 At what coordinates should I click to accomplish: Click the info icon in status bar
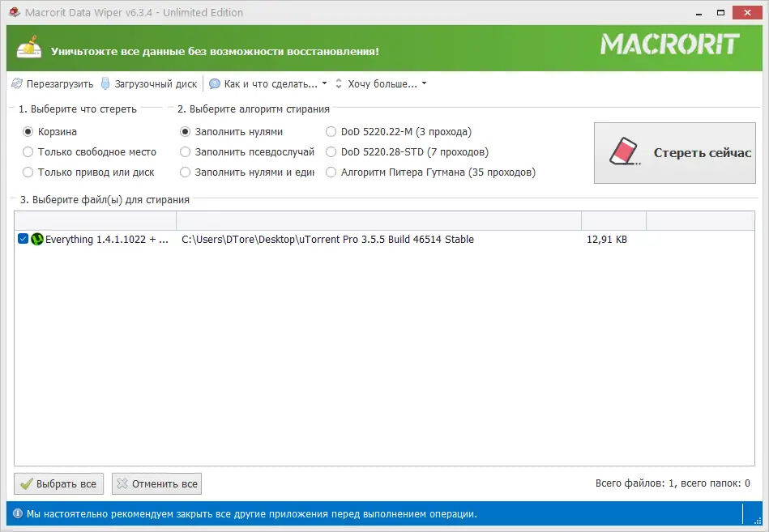pyautogui.click(x=18, y=513)
